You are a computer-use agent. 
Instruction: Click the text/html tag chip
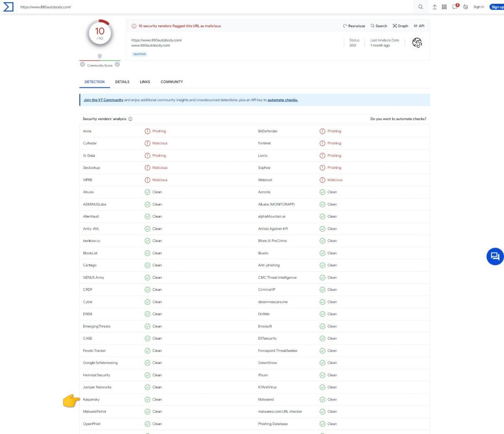139,54
